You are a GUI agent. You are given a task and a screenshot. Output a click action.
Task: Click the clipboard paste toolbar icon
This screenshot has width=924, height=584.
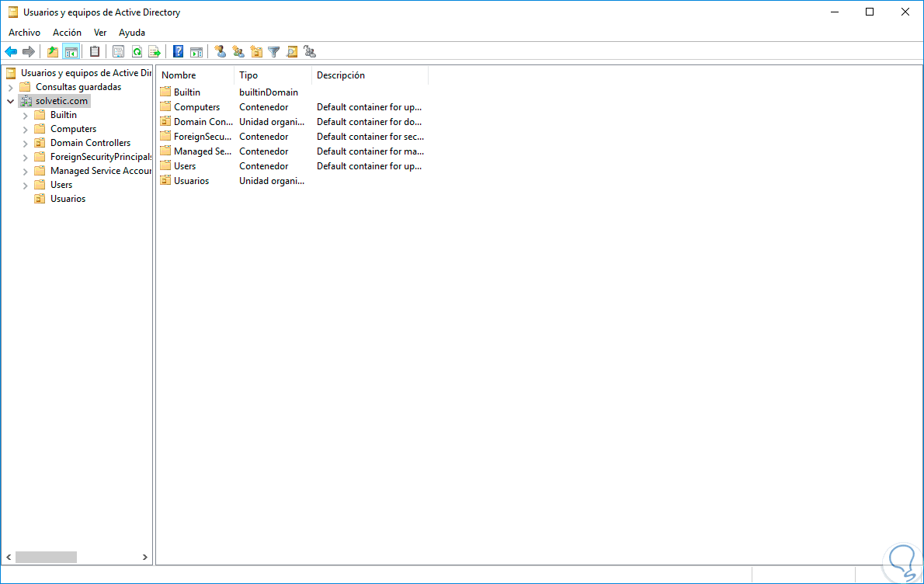pyautogui.click(x=94, y=52)
